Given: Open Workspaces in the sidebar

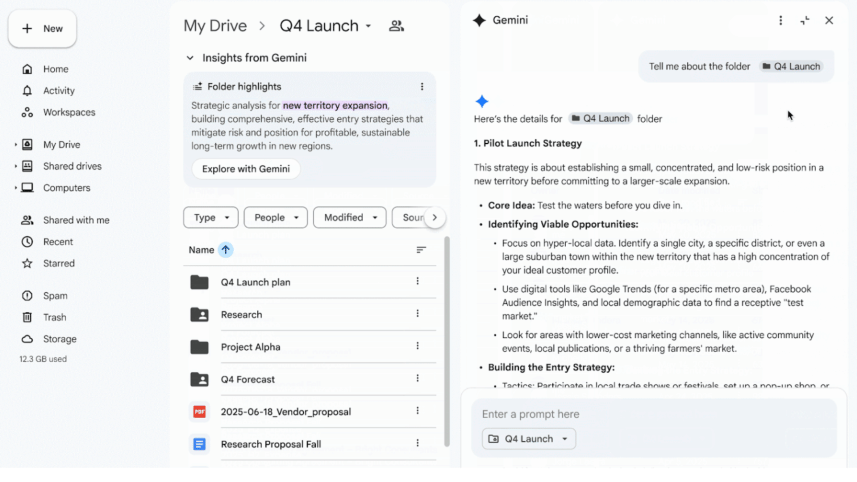Looking at the screenshot, I should point(69,112).
